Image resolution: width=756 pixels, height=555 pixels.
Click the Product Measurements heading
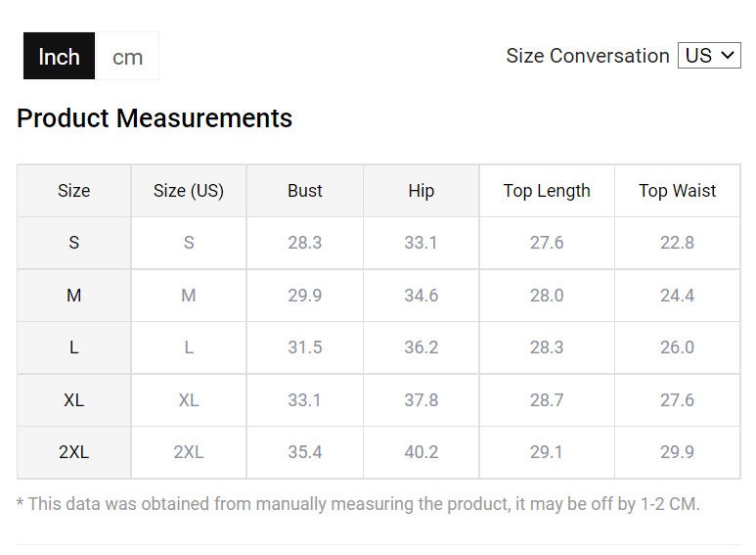click(x=155, y=118)
